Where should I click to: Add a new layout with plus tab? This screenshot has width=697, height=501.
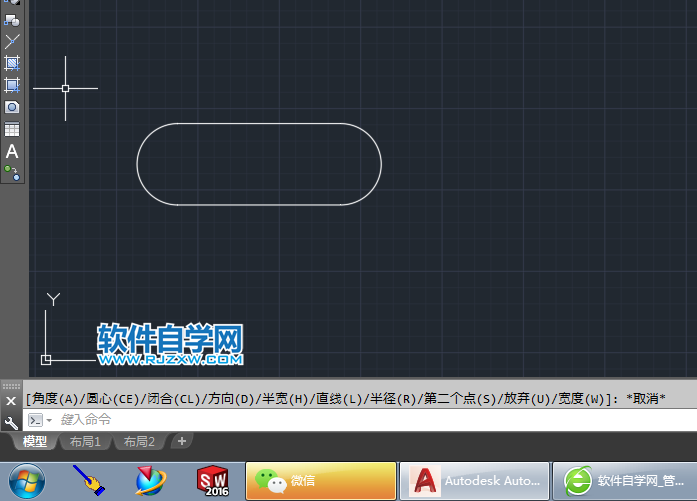click(181, 441)
